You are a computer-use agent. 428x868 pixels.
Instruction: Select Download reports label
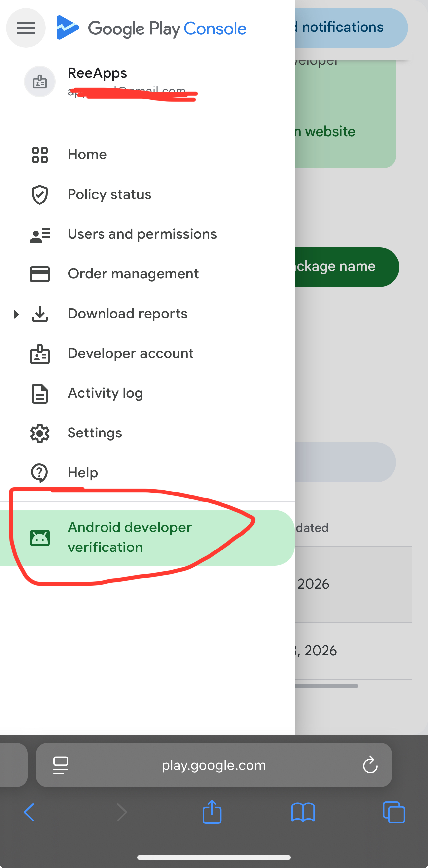click(x=127, y=314)
